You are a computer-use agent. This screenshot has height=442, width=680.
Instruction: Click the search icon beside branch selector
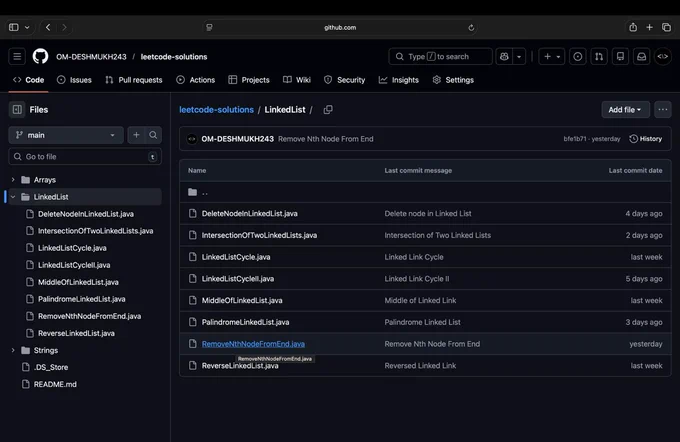(x=153, y=135)
